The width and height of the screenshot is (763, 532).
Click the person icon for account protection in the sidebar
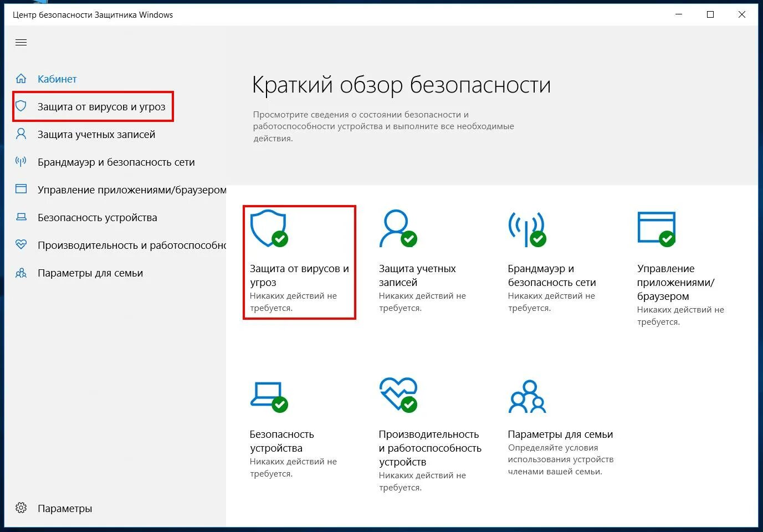tap(21, 134)
